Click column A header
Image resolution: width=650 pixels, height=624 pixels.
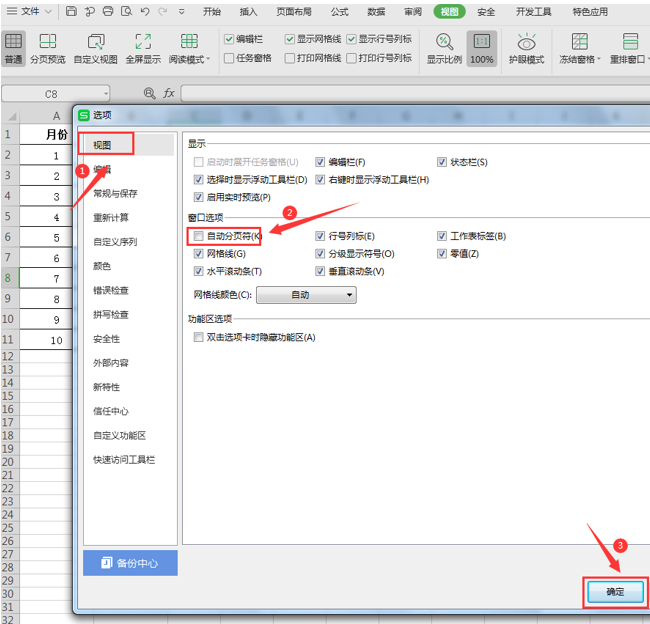tap(56, 116)
